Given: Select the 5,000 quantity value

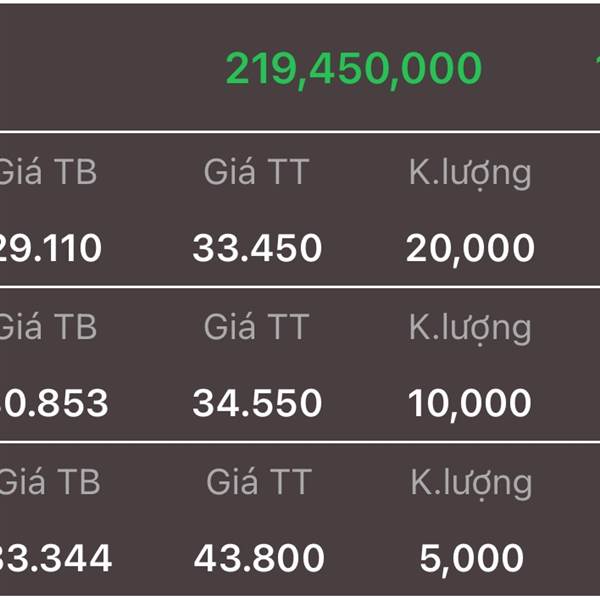Looking at the screenshot, I should pyautogui.click(x=471, y=558).
